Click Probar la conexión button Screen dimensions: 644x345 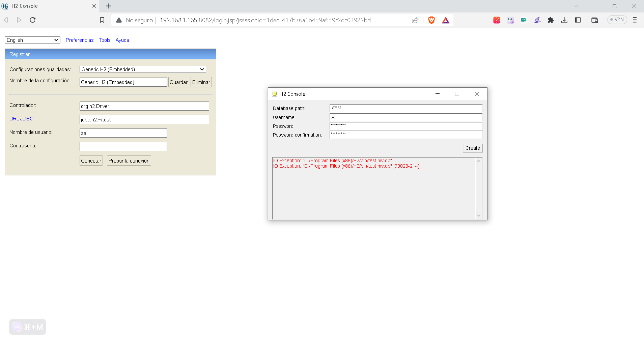(129, 161)
